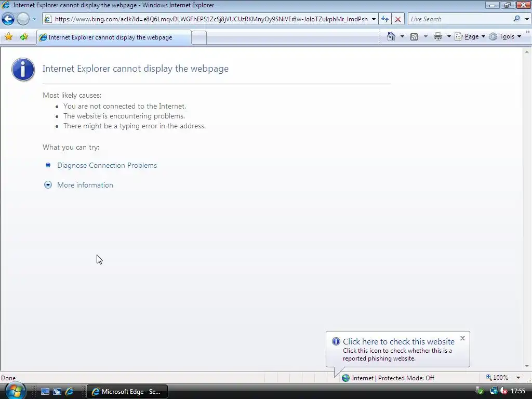Print the page with the printer icon
This screenshot has width=532, height=399.
tap(438, 36)
